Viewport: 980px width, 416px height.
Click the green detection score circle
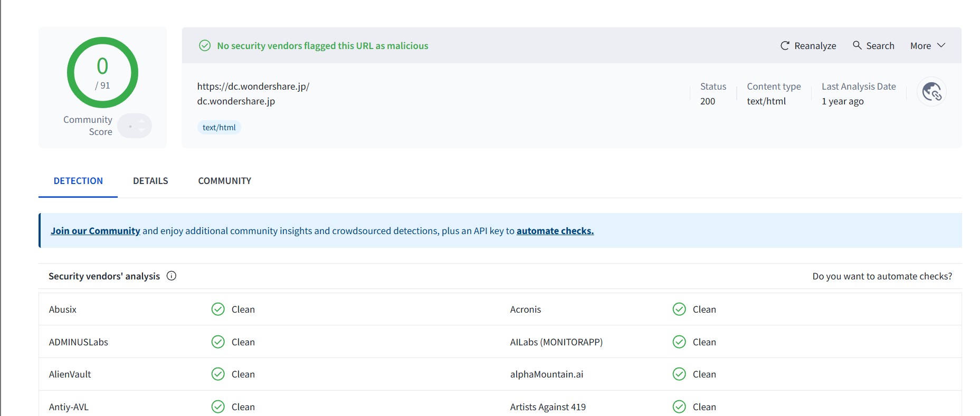102,72
